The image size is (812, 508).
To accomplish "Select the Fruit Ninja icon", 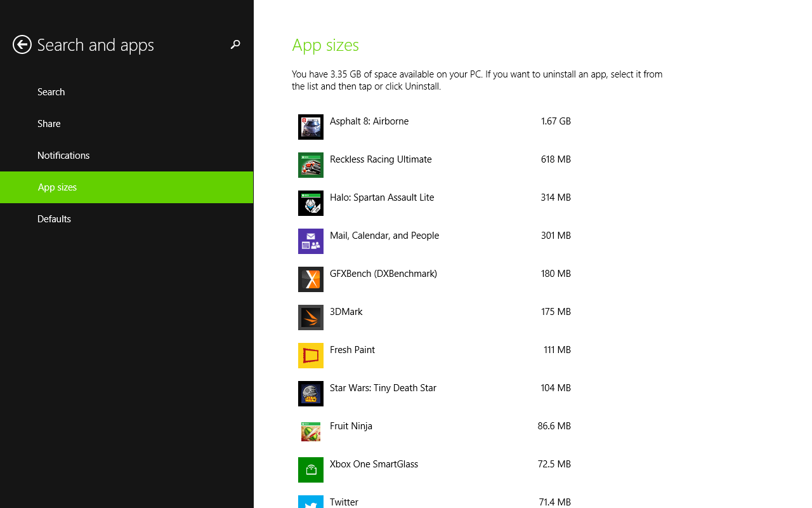I will 311,432.
